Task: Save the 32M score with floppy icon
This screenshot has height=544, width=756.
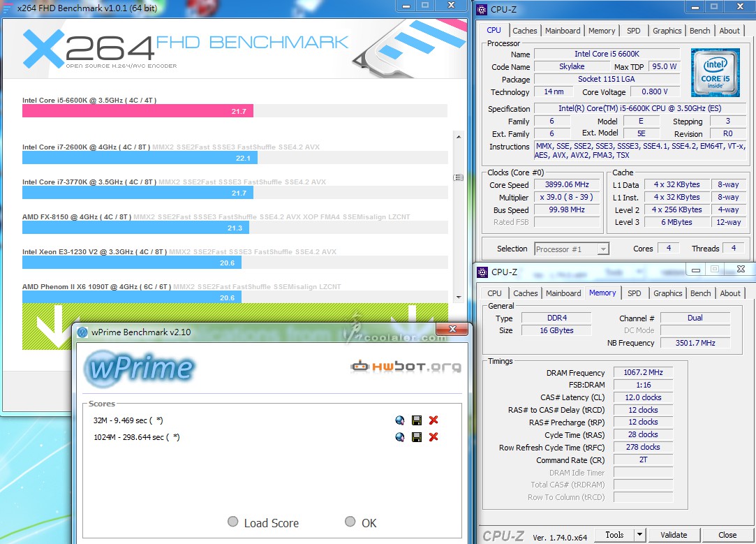Action: tap(417, 420)
